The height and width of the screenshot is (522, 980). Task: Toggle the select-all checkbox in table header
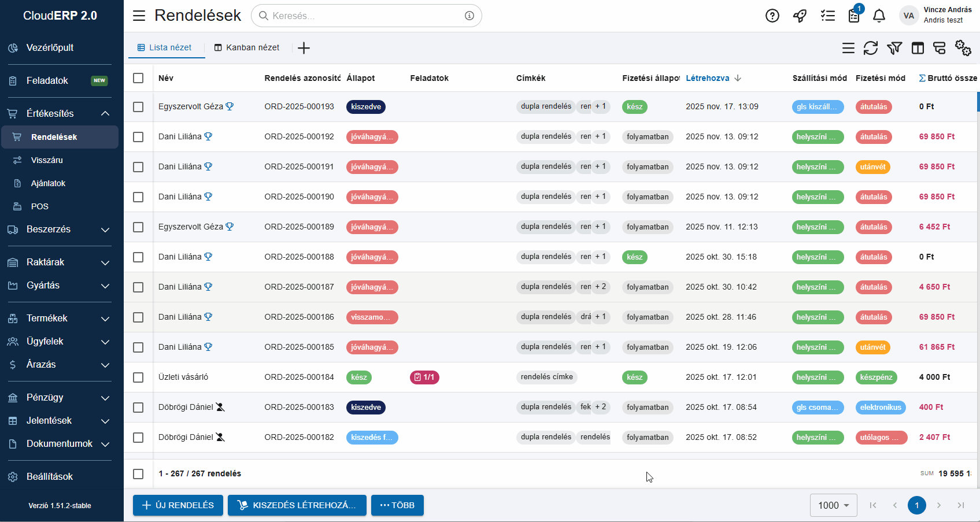pos(138,78)
